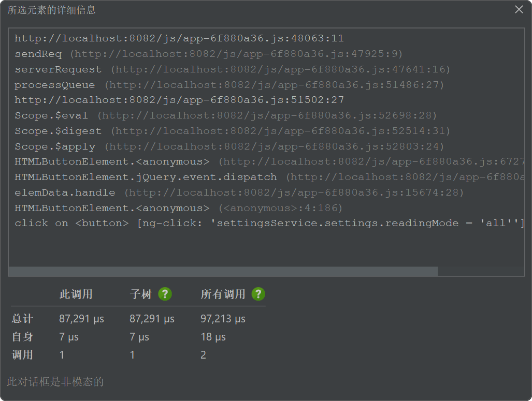Click the app-6f880a36.js:51502:27 line
Screen dimensions: 532x401
(x=179, y=100)
